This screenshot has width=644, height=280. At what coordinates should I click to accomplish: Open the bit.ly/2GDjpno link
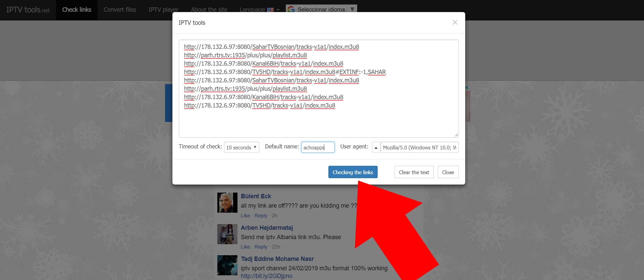(266, 276)
